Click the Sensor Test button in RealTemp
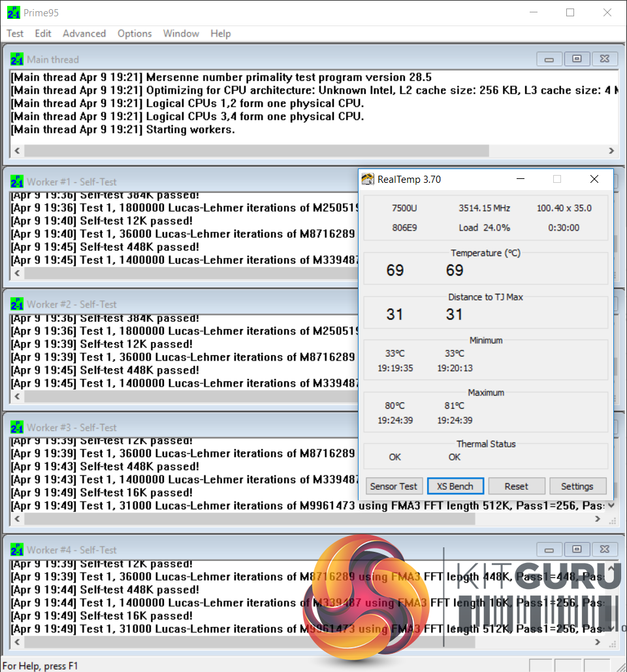The height and width of the screenshot is (672, 627). (393, 487)
